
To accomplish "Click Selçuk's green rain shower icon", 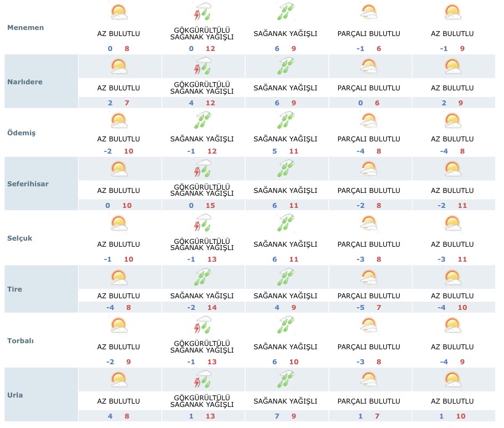I will pos(286,222).
